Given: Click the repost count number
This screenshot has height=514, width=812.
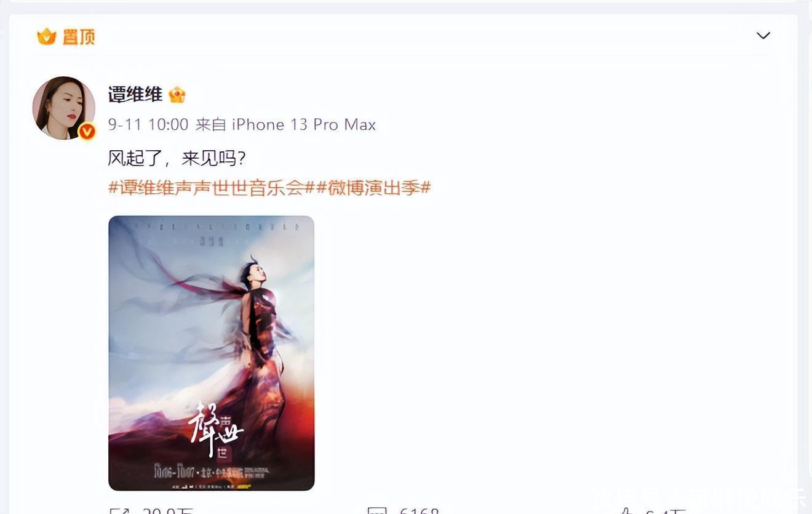Looking at the screenshot, I should coord(168,511).
